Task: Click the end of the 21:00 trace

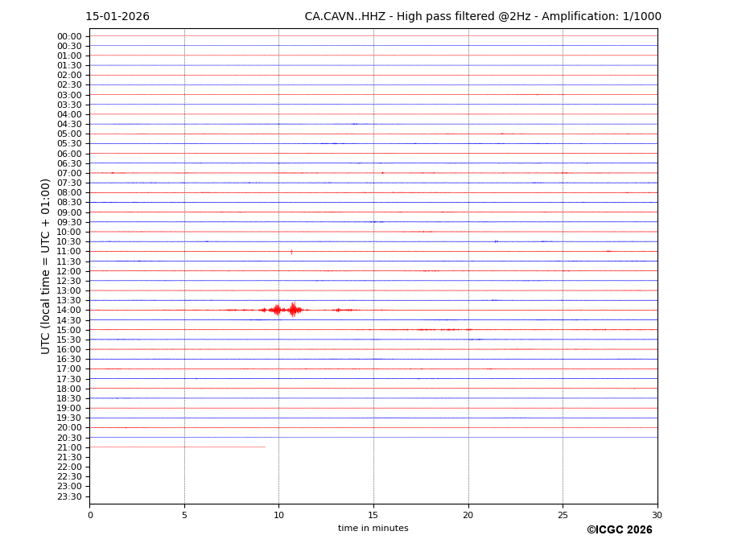Action: click(x=264, y=447)
